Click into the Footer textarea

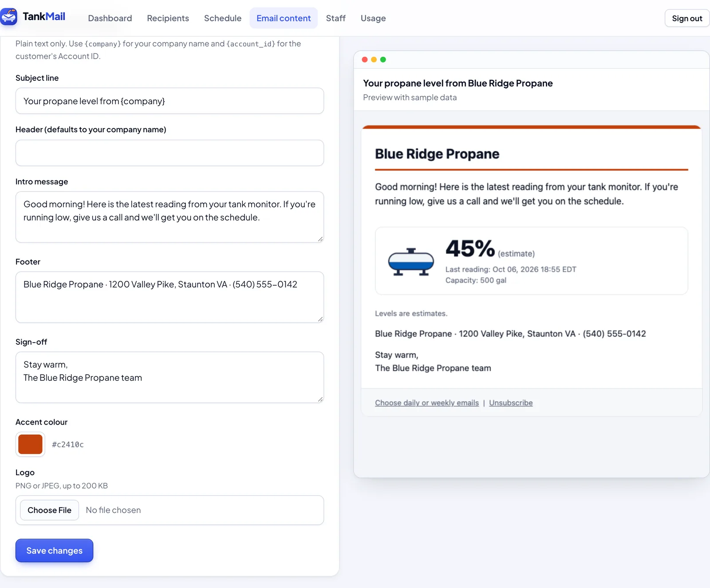(170, 297)
